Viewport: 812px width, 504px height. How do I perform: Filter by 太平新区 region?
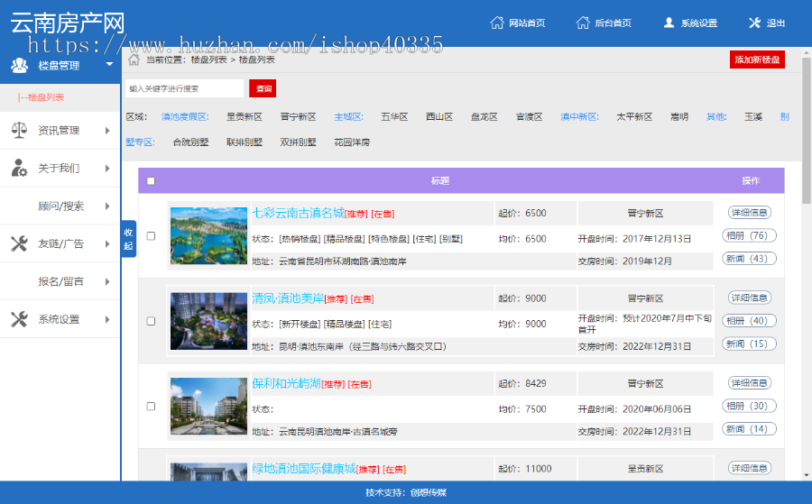(634, 117)
